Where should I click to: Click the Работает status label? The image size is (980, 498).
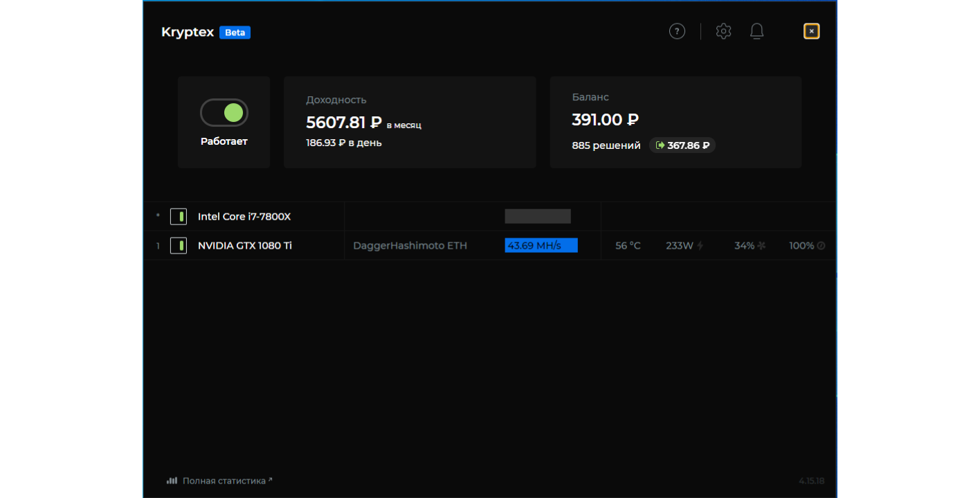(224, 141)
